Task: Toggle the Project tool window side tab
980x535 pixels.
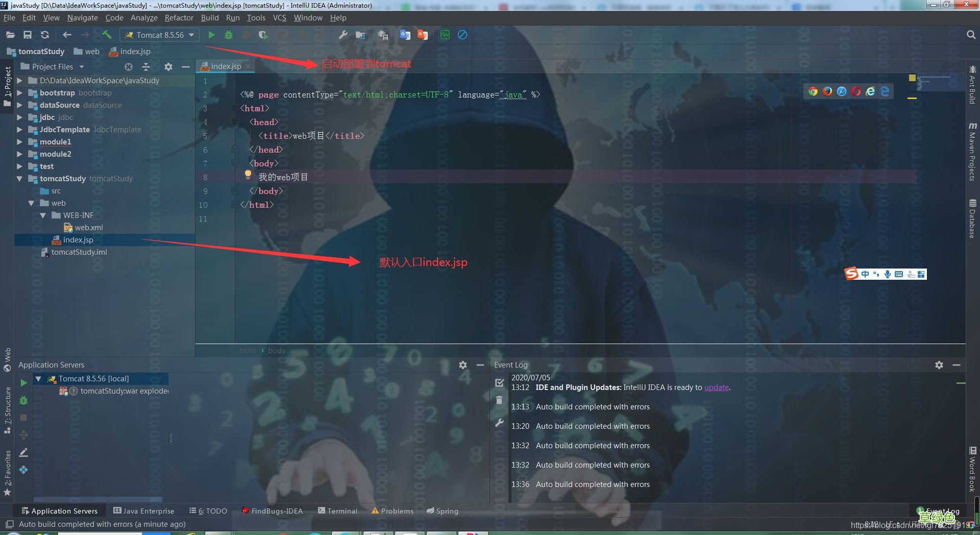Action: pos(7,83)
